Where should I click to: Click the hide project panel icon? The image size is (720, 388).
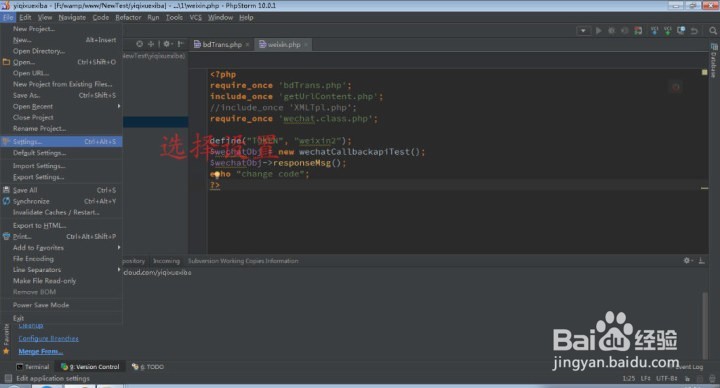pyautogui.click(x=180, y=44)
